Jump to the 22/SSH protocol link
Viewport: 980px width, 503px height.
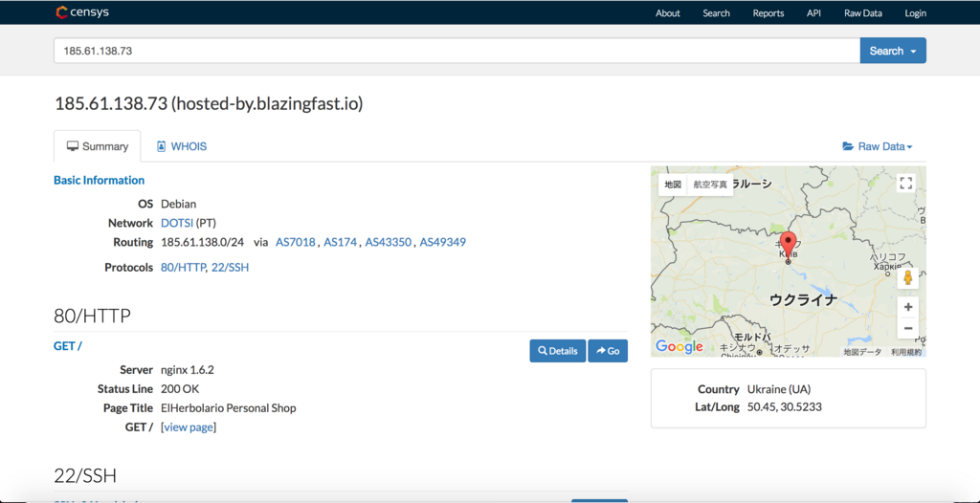tap(230, 267)
